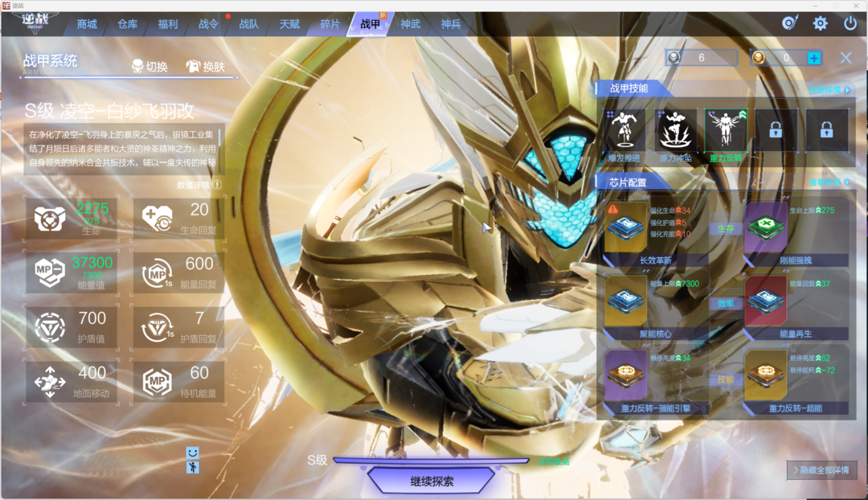This screenshot has height=500, width=868.
Task: Click the 生命回复 health regen icon
Action: (x=158, y=218)
